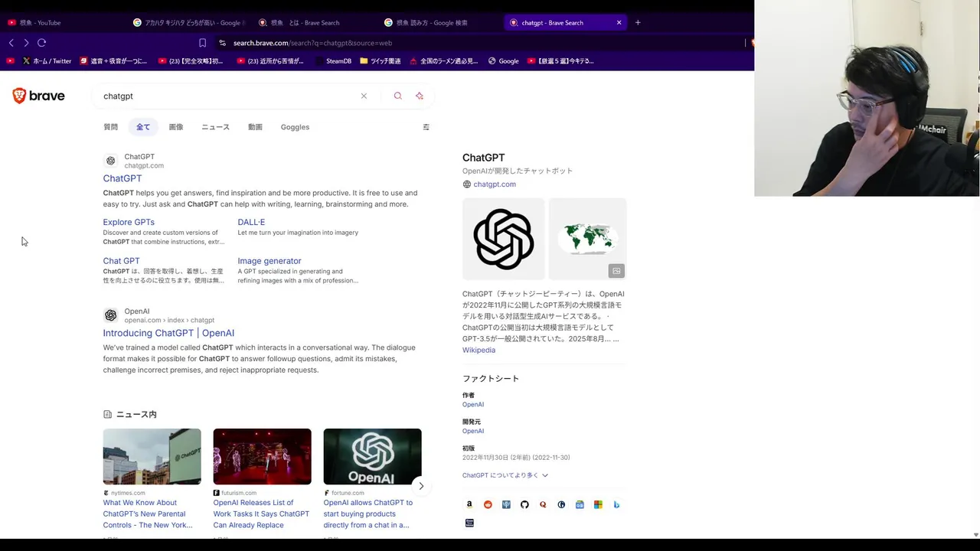Select the ニュース search category

click(215, 127)
